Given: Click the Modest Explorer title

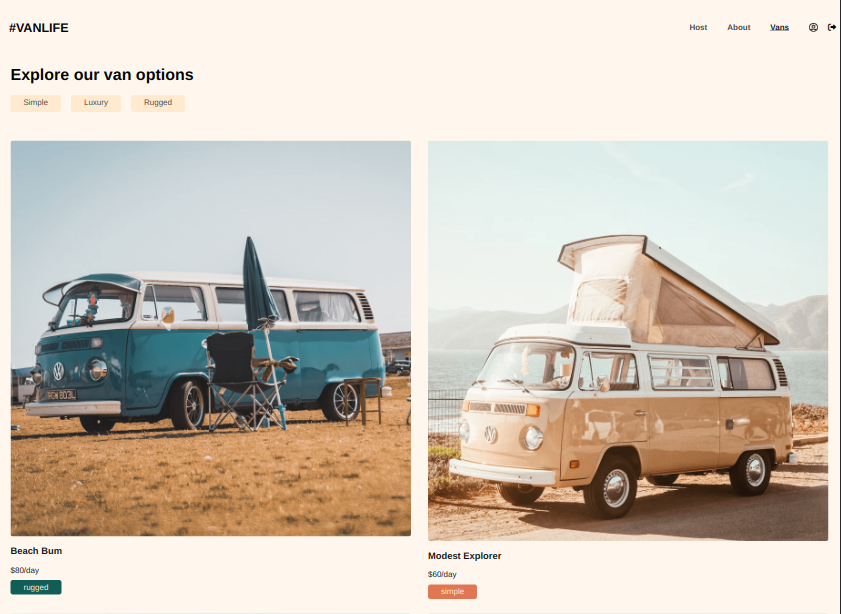Looking at the screenshot, I should coord(464,556).
